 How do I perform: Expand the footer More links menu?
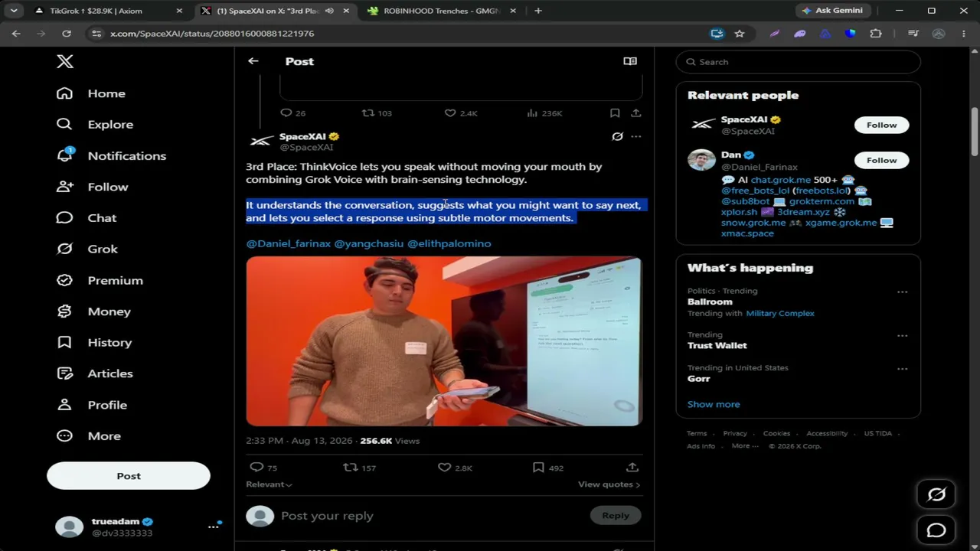[x=744, y=446]
